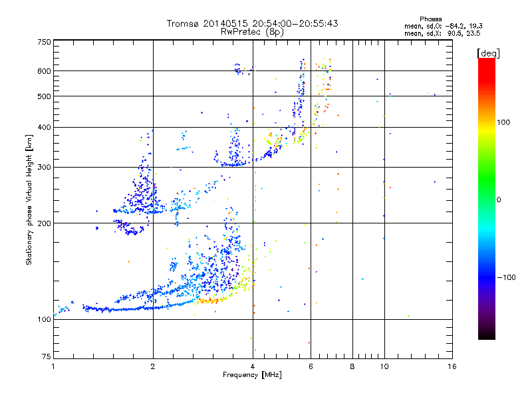
Task: Click the 'mean, sd,O: -84.2, 19.3' statistic
Action: pos(444,26)
